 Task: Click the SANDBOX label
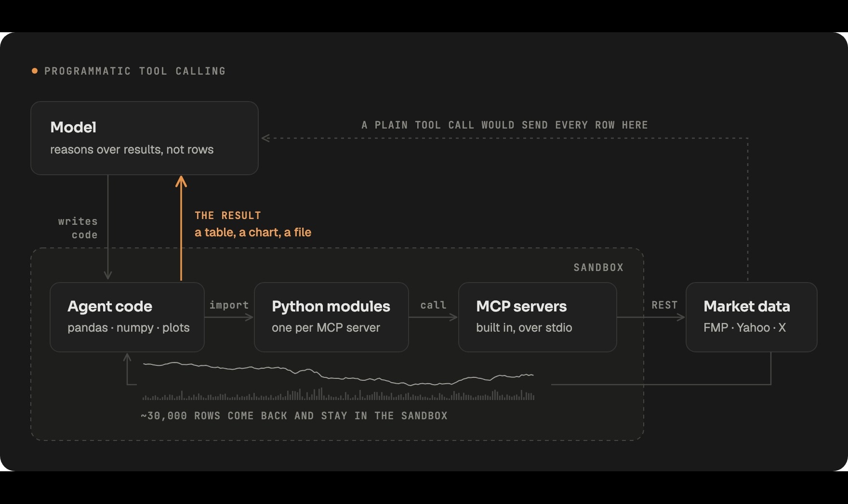[598, 268]
